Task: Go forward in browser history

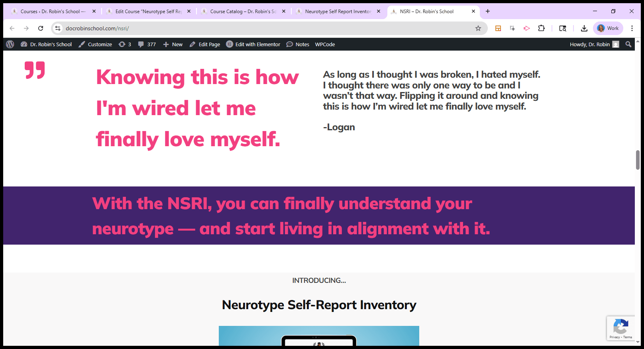Action: coord(26,28)
